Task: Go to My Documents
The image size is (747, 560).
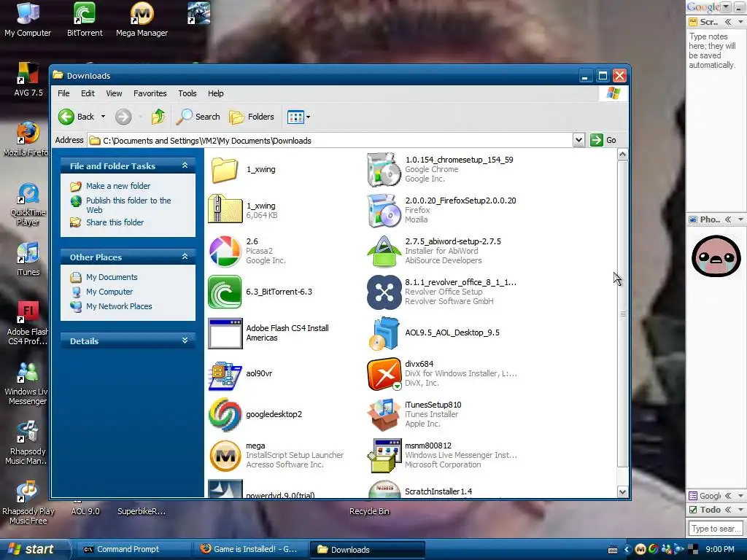Action: pos(112,277)
